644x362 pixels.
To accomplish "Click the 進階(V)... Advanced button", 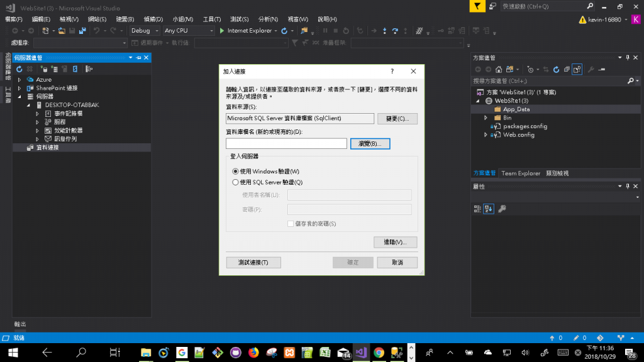I will click(395, 242).
